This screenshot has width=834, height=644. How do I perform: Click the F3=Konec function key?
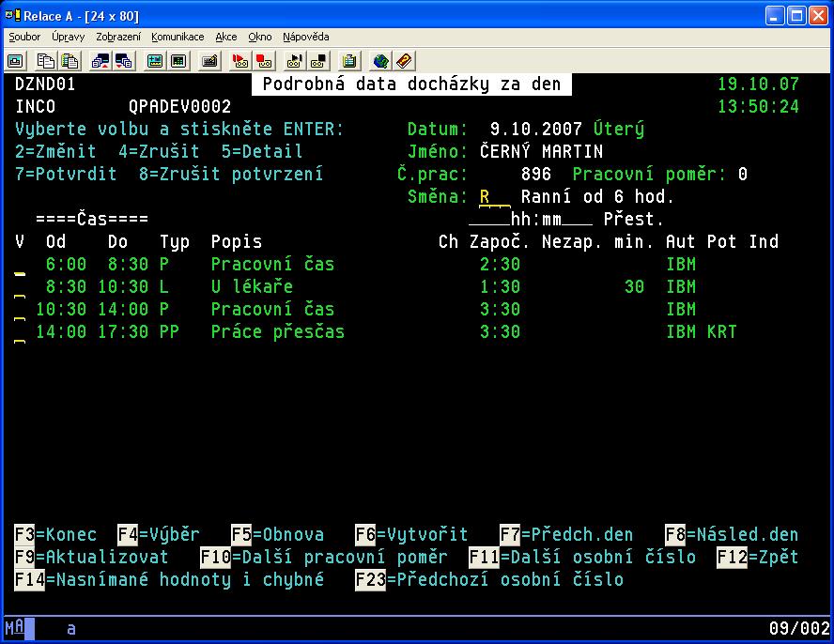[x=55, y=535]
